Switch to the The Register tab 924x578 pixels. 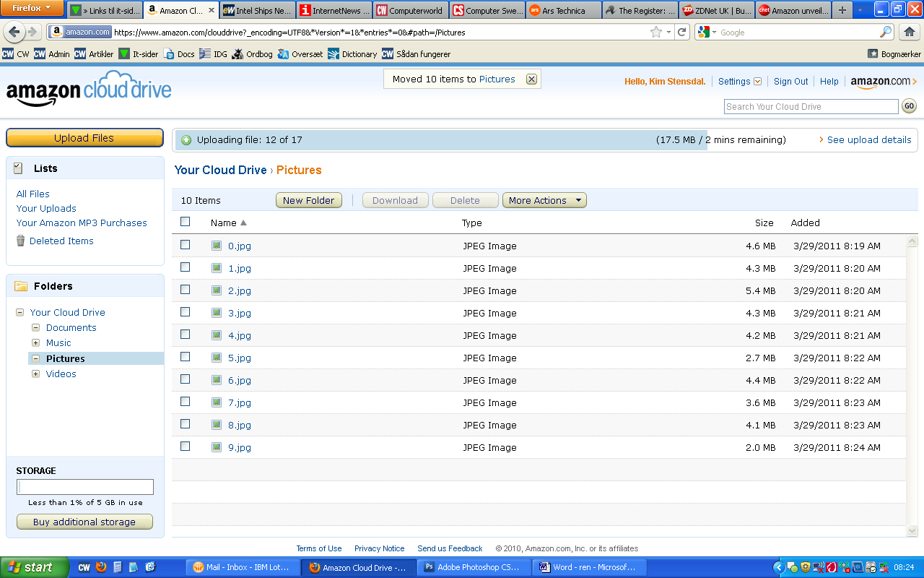click(x=640, y=10)
